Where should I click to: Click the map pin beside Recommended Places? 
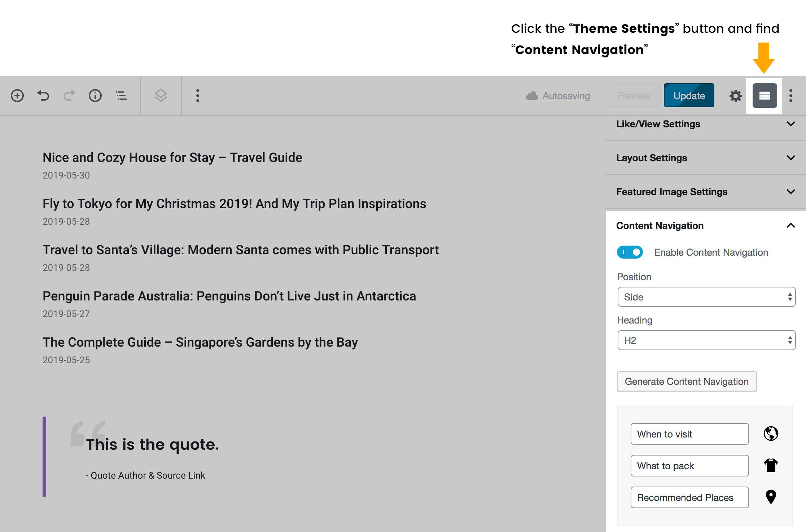(x=771, y=497)
